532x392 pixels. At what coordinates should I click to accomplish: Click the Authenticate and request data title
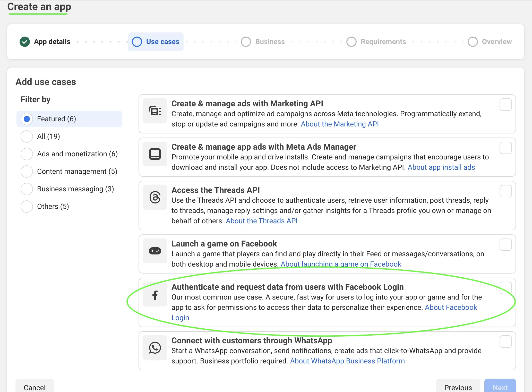click(287, 287)
